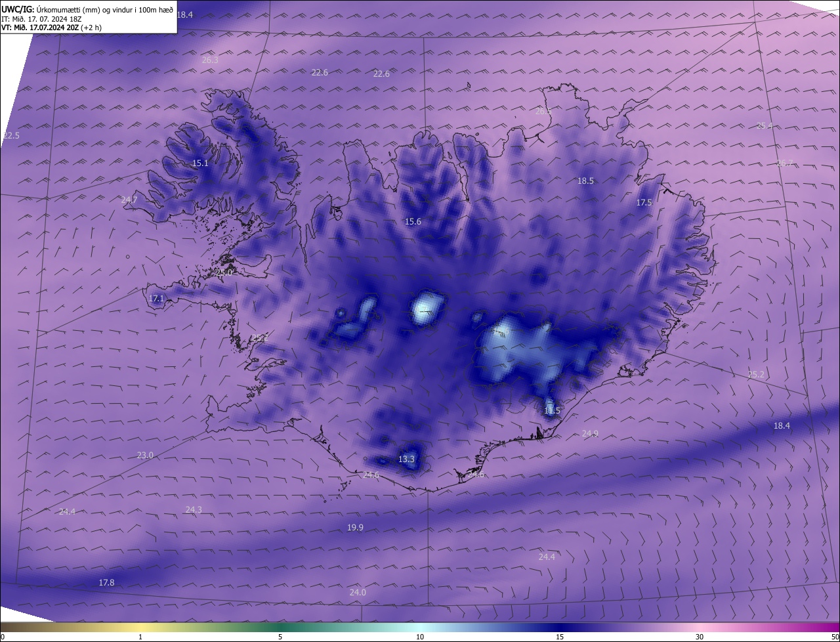Viewport: 840px width, 642px height.
Task: Click the 24.7 value label
Action: click(129, 200)
